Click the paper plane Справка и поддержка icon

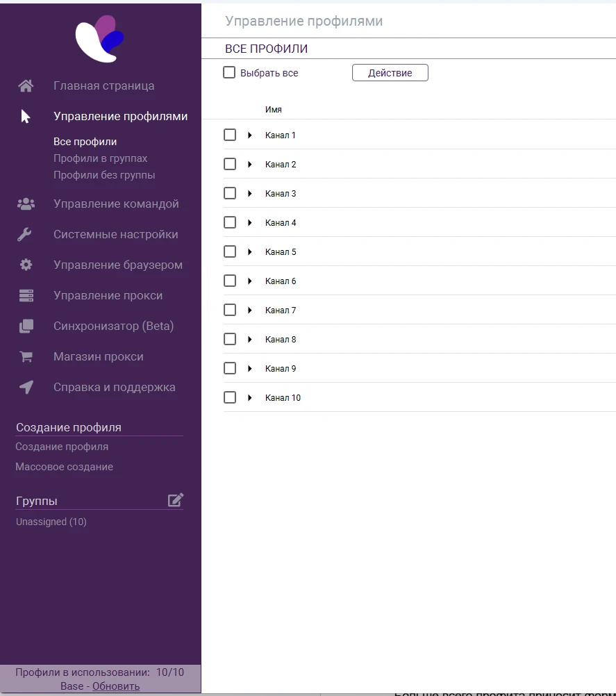pyautogui.click(x=26, y=387)
